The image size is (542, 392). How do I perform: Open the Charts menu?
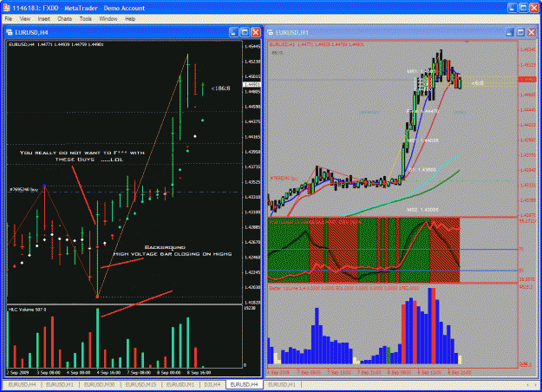[65, 19]
